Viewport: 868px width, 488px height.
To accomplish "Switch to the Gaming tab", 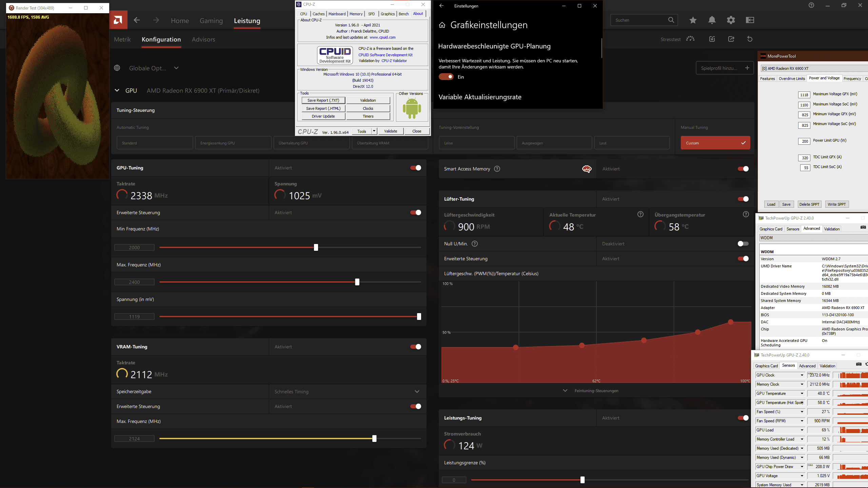I will coord(211,21).
